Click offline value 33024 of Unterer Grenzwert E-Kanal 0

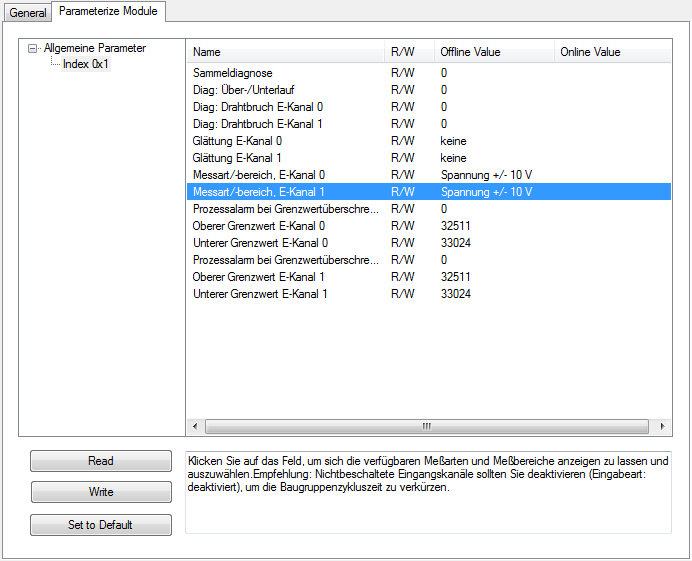455,243
